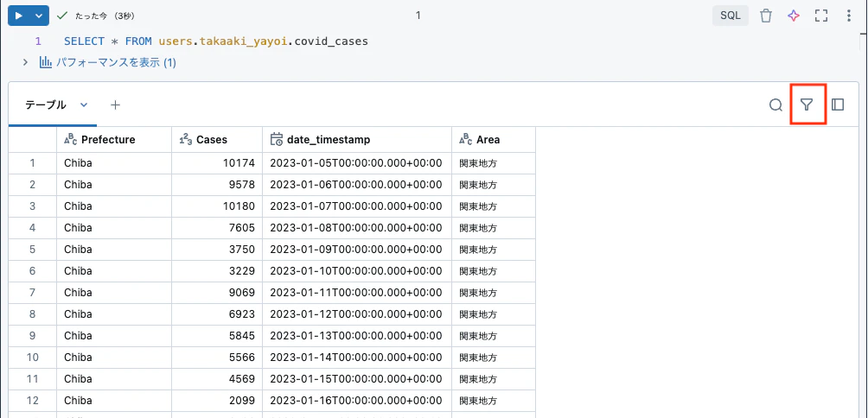
Task: Expand the performance section chevron
Action: (x=25, y=62)
